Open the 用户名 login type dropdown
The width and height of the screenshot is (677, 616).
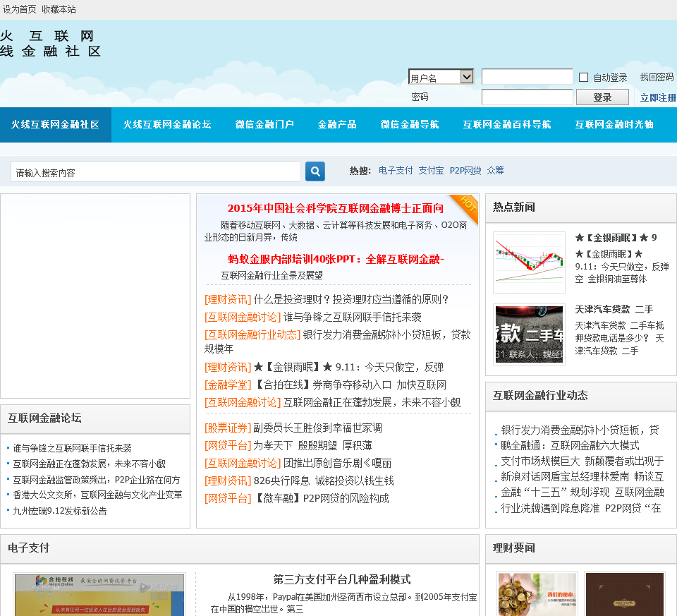click(x=441, y=77)
